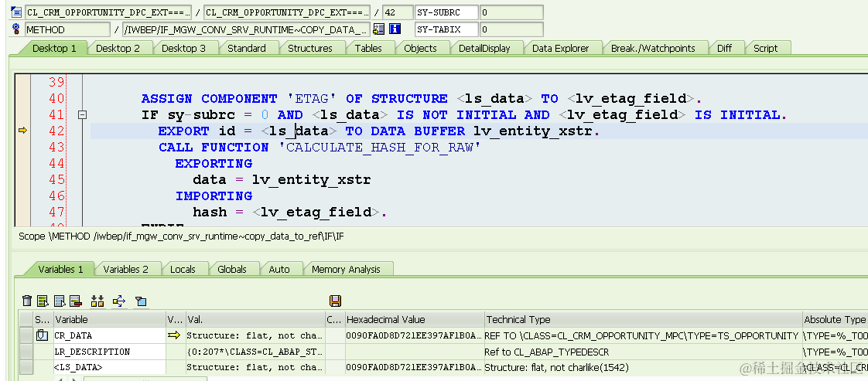Click the line number field showing 42
Screen dimensions: 868x381
tap(398, 12)
